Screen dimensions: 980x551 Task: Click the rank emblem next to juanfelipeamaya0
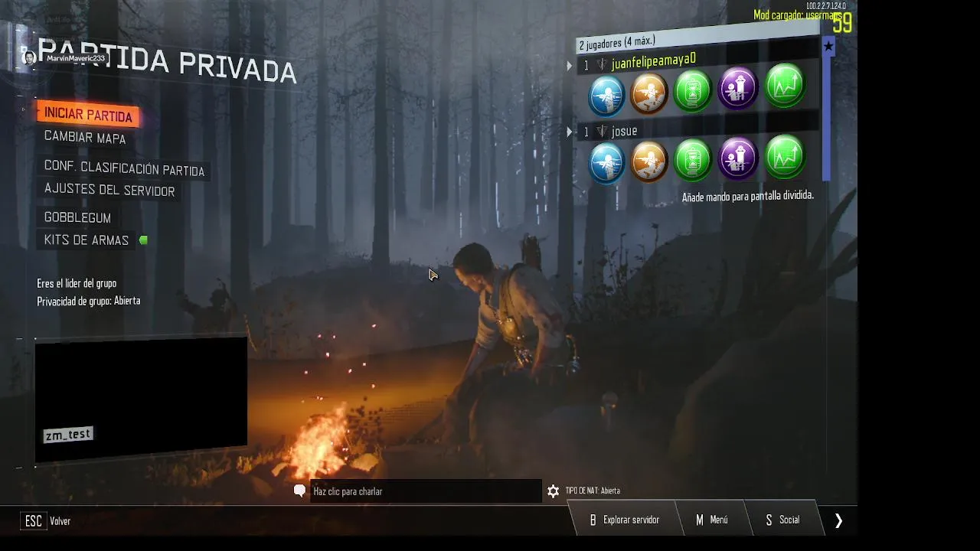(x=602, y=64)
